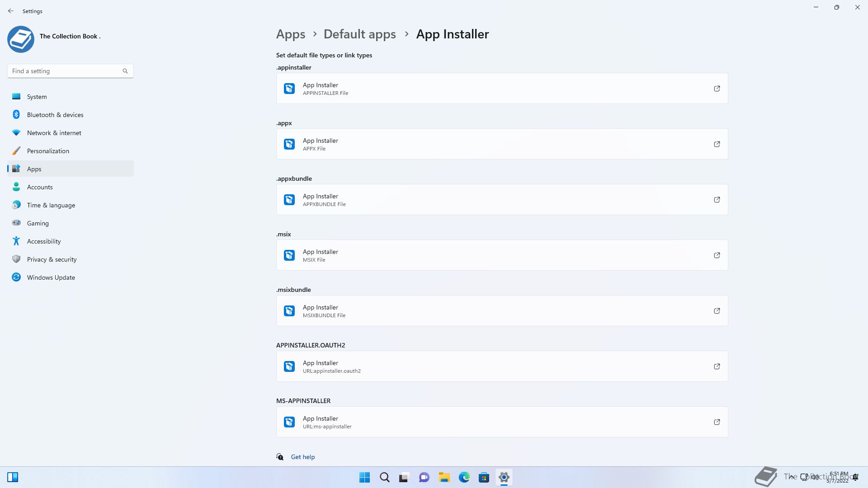Open external-link icon for .appinstaller row
This screenshot has width=868, height=488.
[x=717, y=89]
